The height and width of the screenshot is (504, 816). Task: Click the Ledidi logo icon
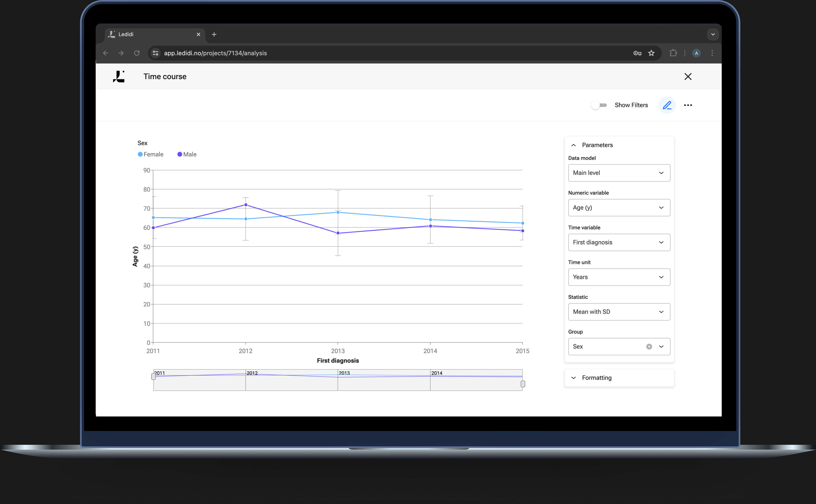click(x=119, y=76)
